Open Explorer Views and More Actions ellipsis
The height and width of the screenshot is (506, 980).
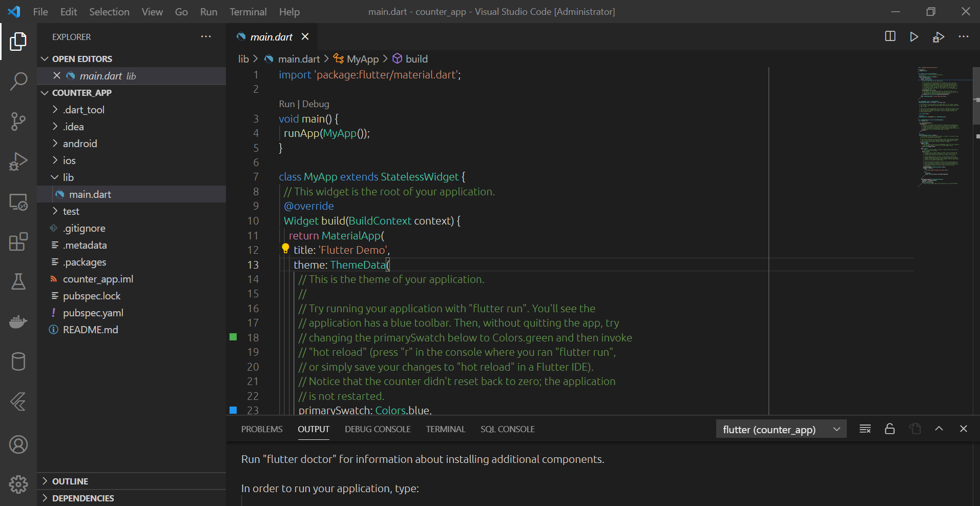(206, 36)
